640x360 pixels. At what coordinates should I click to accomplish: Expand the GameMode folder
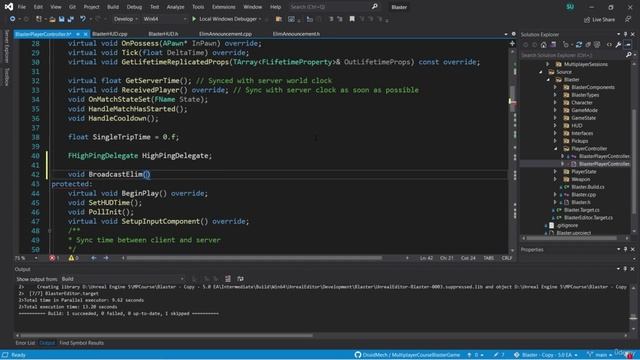coord(555,110)
